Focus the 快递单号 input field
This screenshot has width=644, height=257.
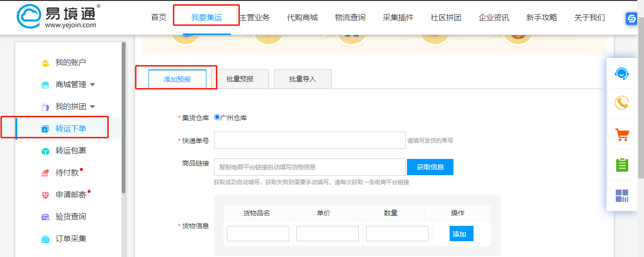tap(310, 140)
